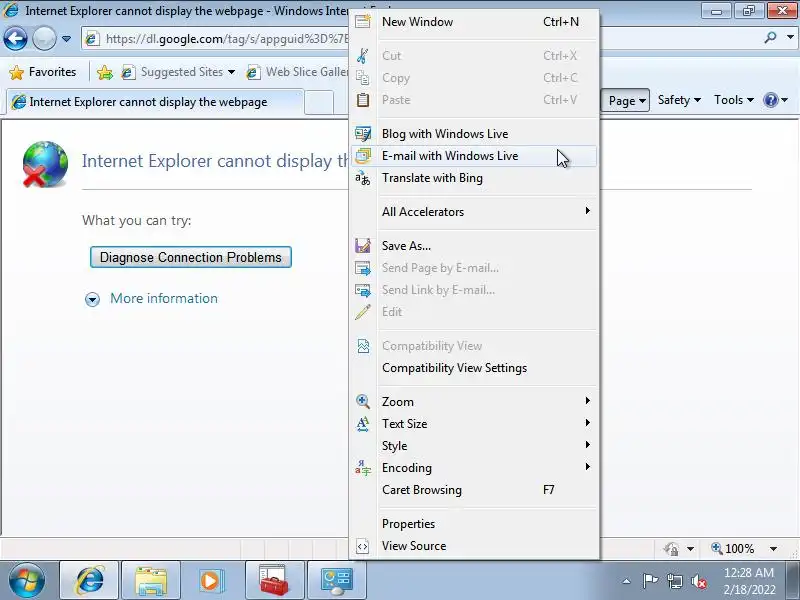Image resolution: width=800 pixels, height=600 pixels.
Task: Click the Translate with Bing icon
Action: [363, 178]
